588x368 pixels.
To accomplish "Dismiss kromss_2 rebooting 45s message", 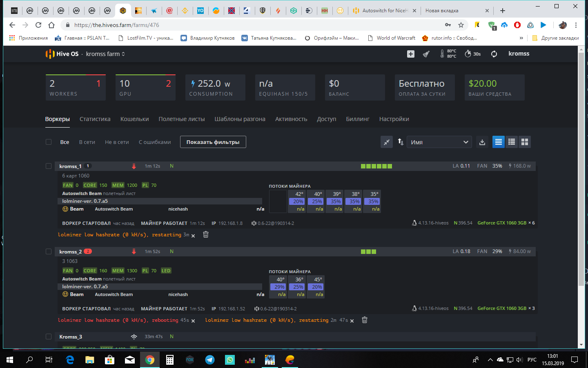I will tap(193, 321).
